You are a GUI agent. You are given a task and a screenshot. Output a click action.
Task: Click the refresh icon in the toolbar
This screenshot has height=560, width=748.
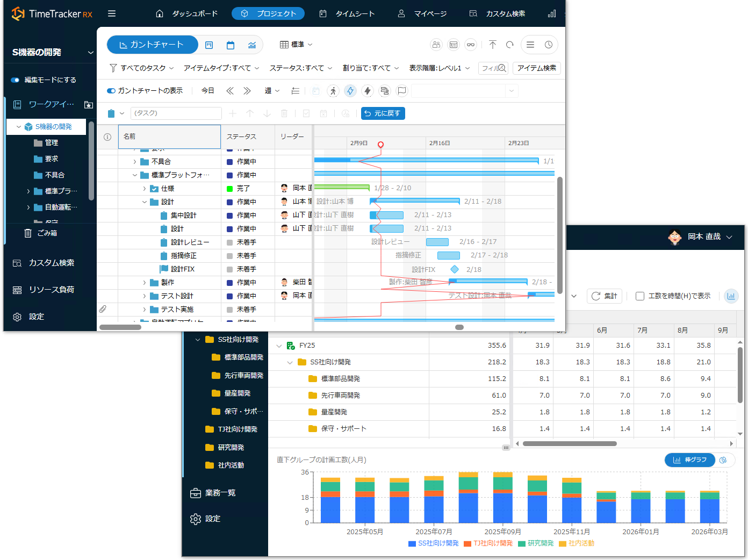[x=510, y=45]
